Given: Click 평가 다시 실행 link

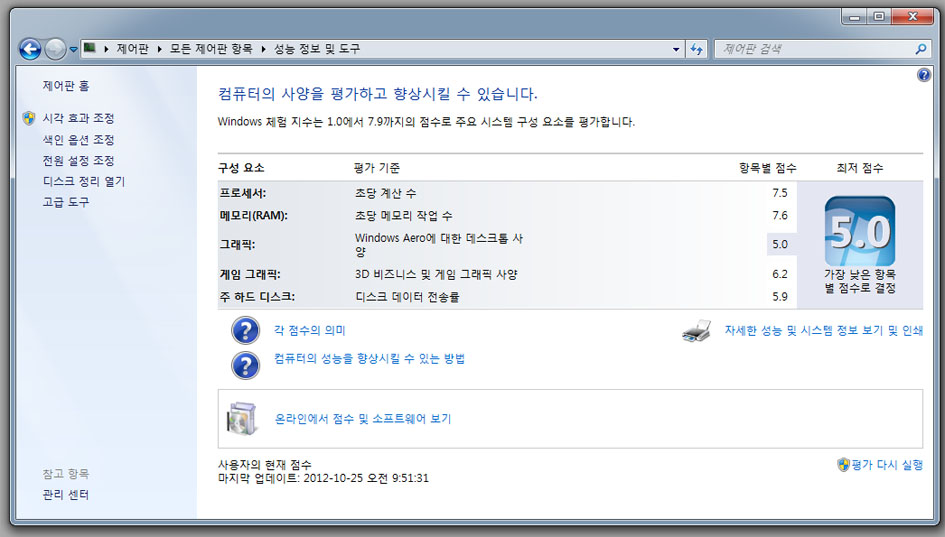Looking at the screenshot, I should click(x=887, y=465).
